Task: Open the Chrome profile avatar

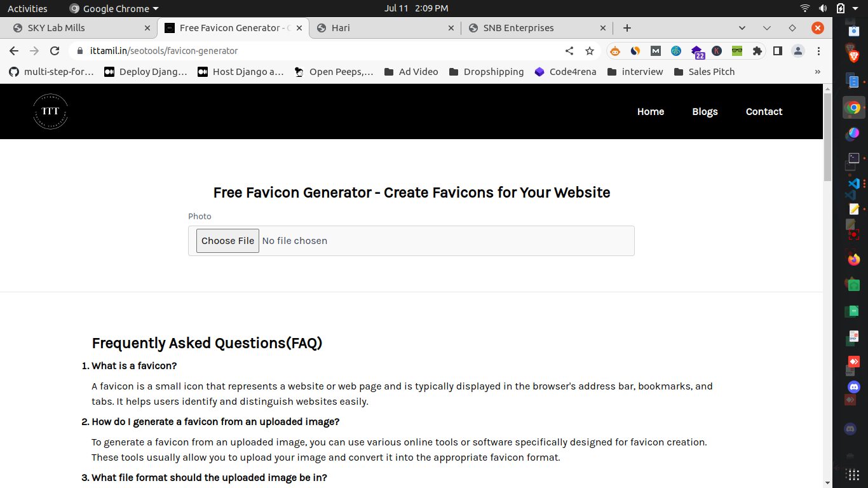Action: pos(798,51)
